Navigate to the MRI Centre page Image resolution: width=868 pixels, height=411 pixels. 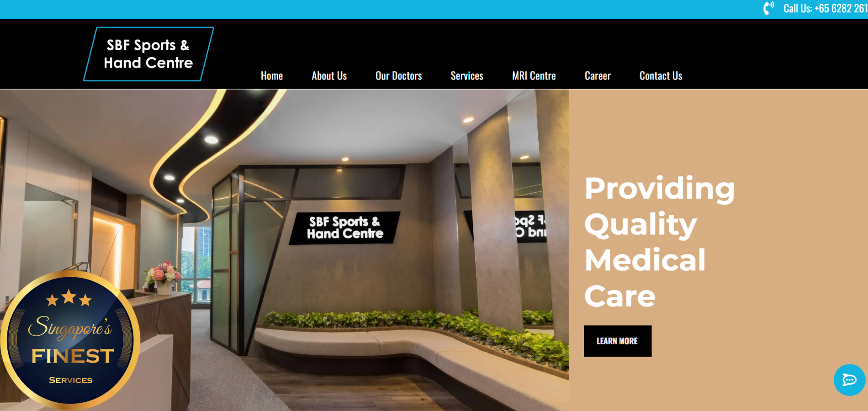(534, 76)
